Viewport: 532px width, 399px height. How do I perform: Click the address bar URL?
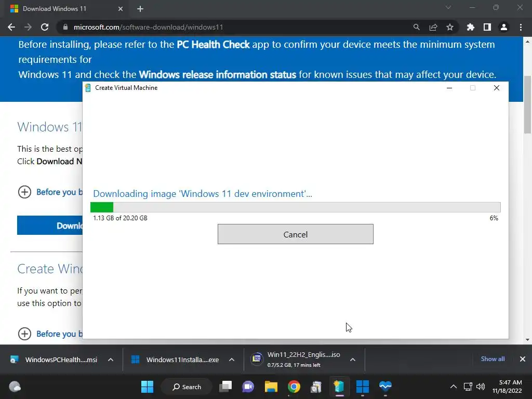[148, 27]
